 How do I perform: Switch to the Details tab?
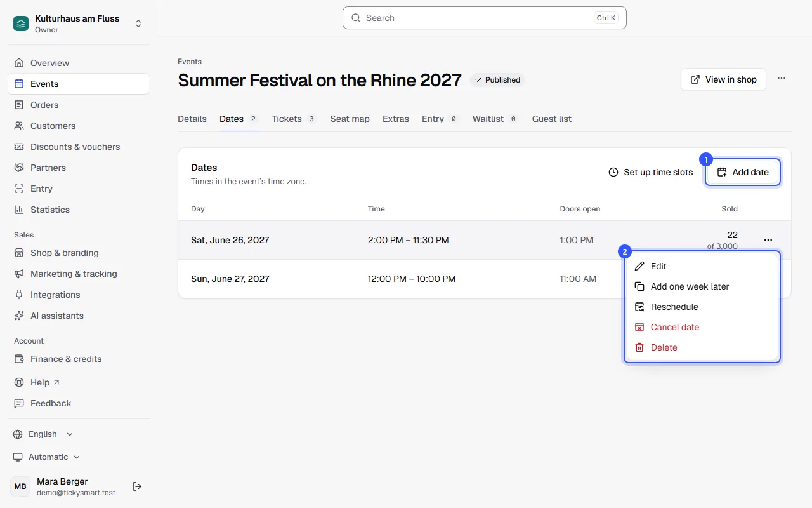(192, 119)
